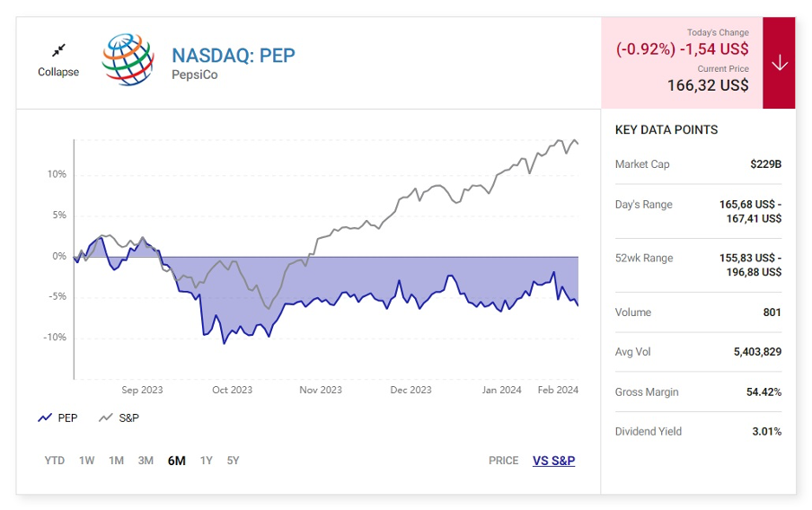812x510 pixels.
Task: Click the PEP legend line icon
Action: tap(45, 418)
